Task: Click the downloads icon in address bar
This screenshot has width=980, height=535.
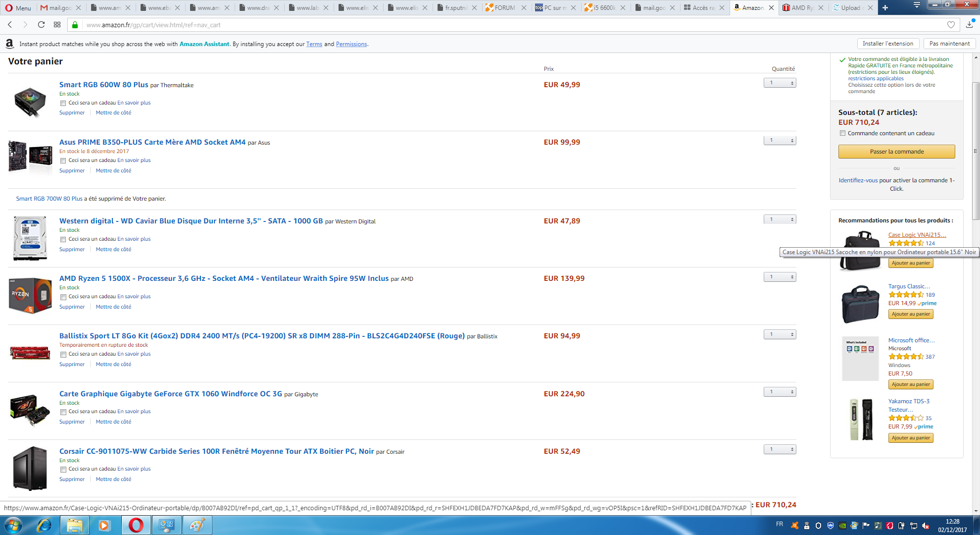Action: (x=969, y=25)
